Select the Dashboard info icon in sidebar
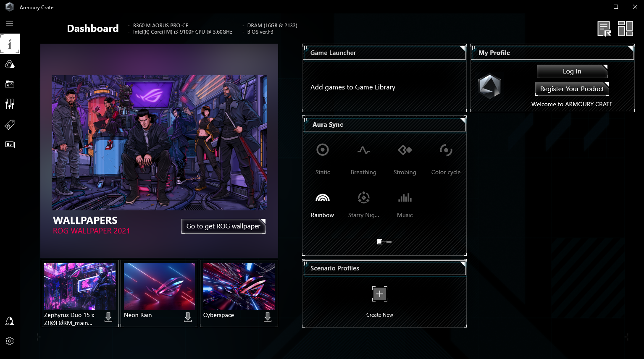 click(x=10, y=44)
